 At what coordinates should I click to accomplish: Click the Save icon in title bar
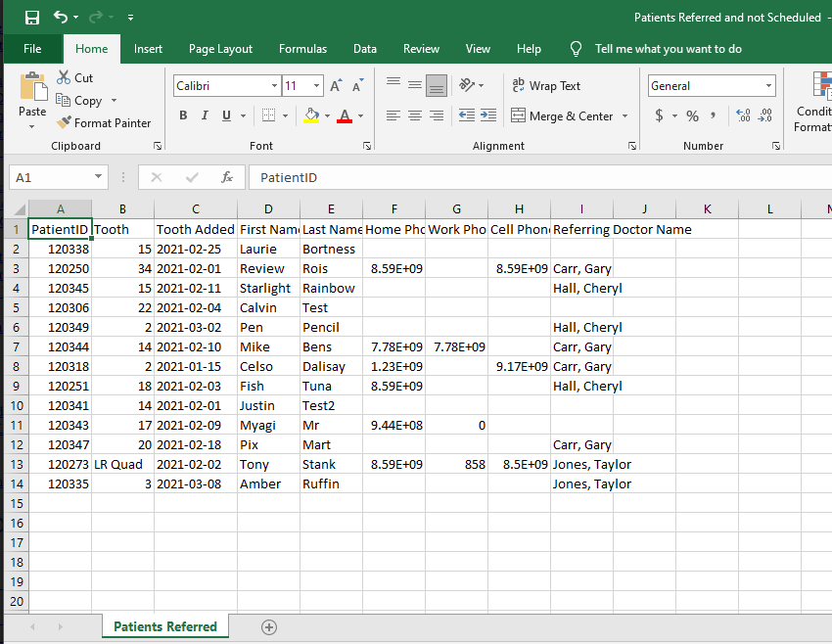click(x=32, y=18)
